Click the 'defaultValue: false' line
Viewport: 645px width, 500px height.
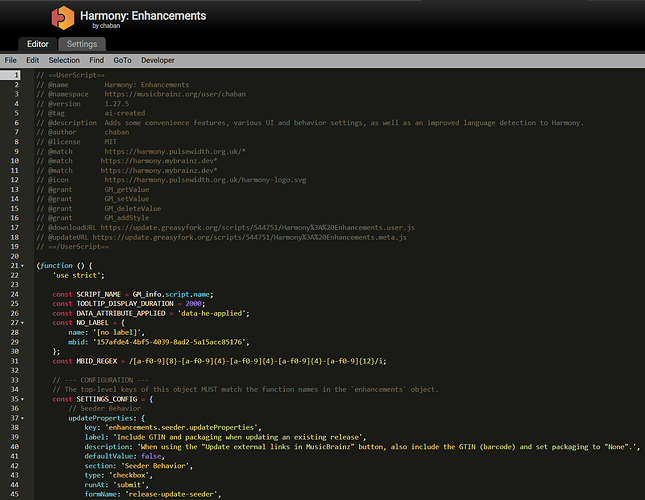[x=124, y=456]
